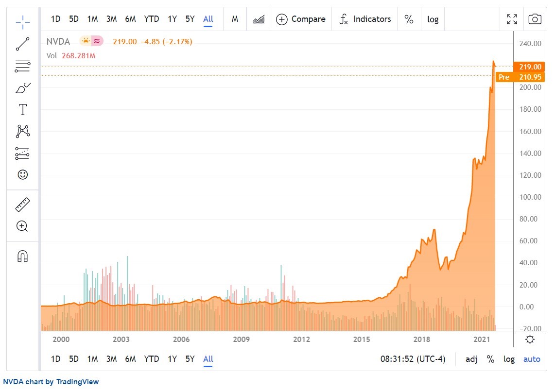Click the 2021 time axis label
The image size is (555, 392).
pos(482,340)
